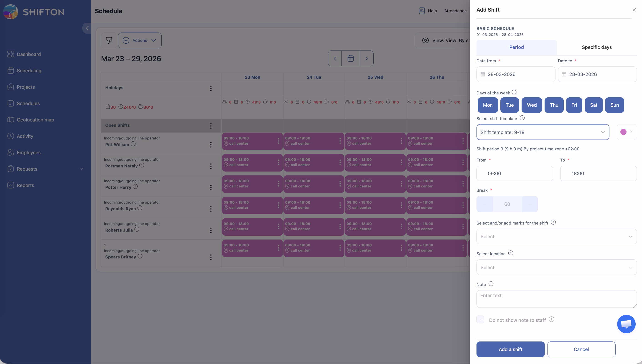642x364 pixels.
Task: Open the Select location dropdown
Action: 556,267
